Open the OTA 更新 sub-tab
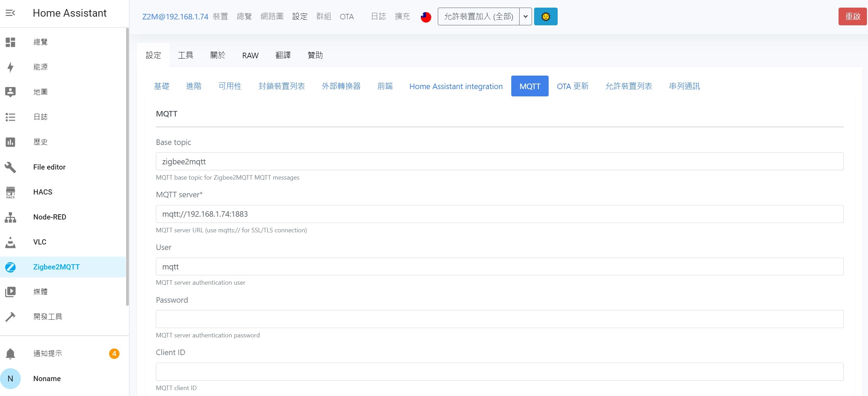Screen dimensions: 868x396 click(573, 86)
